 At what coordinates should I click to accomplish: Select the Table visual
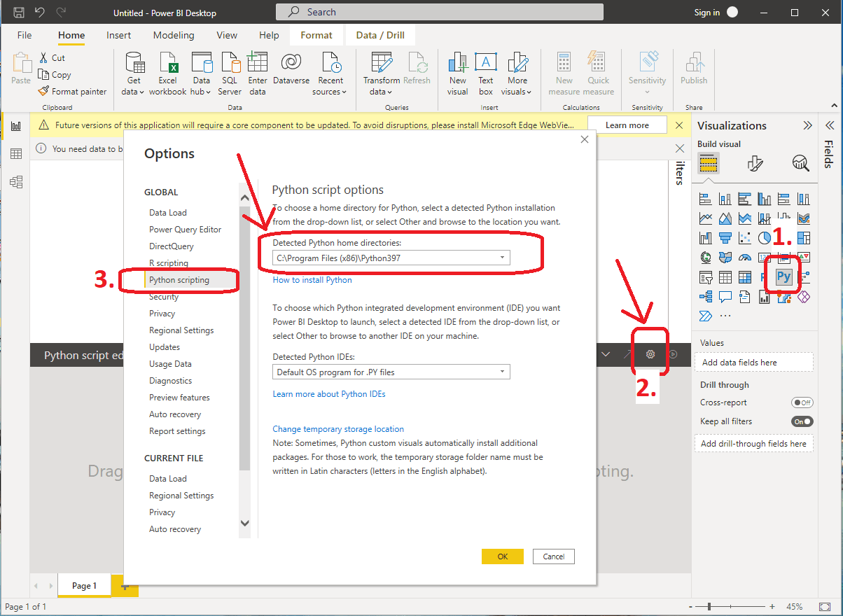click(725, 277)
